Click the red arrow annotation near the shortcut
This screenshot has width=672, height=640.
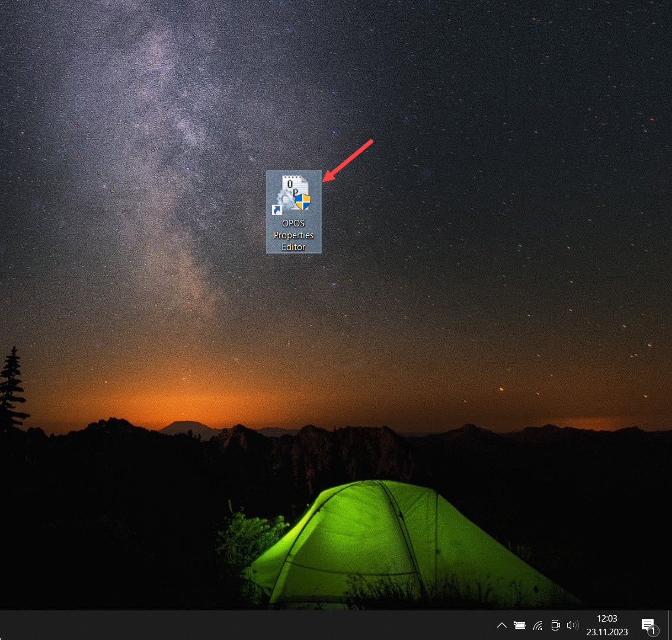[350, 159]
